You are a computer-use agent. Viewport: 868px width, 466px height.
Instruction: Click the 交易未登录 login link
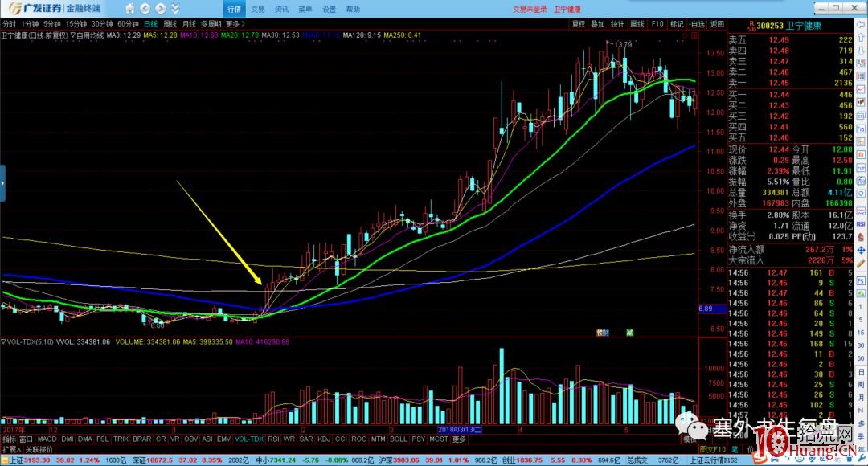coord(529,10)
